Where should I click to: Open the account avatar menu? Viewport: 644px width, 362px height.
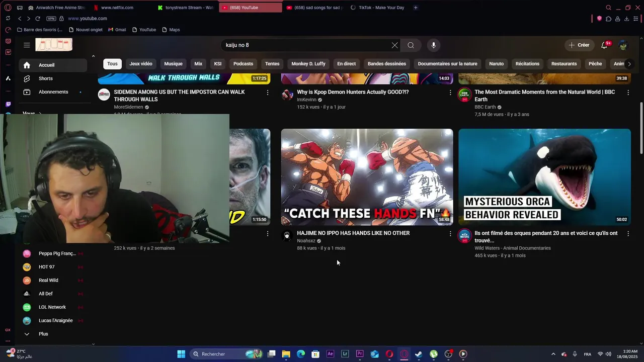pos(623,45)
